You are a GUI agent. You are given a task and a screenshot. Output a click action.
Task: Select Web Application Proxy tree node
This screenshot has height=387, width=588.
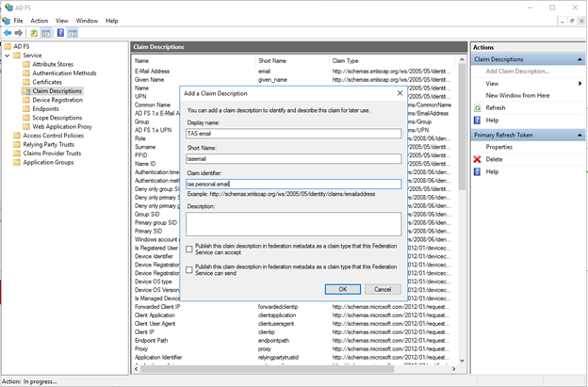(62, 126)
